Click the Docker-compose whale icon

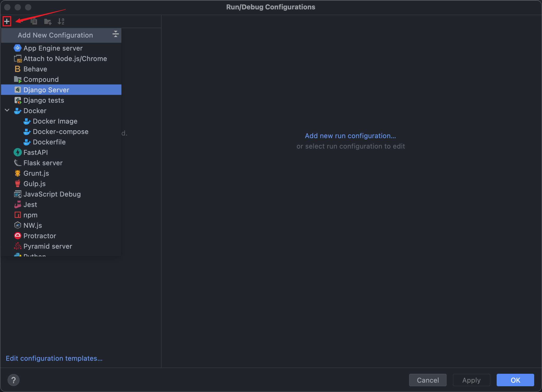click(x=27, y=132)
